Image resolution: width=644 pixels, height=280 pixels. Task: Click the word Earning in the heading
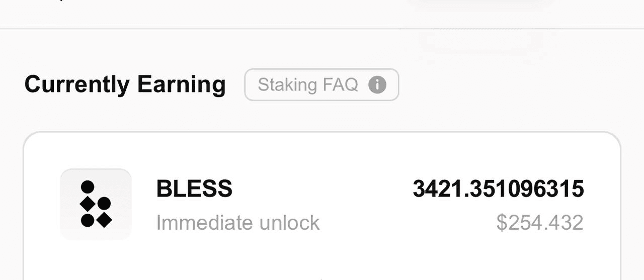click(x=181, y=84)
